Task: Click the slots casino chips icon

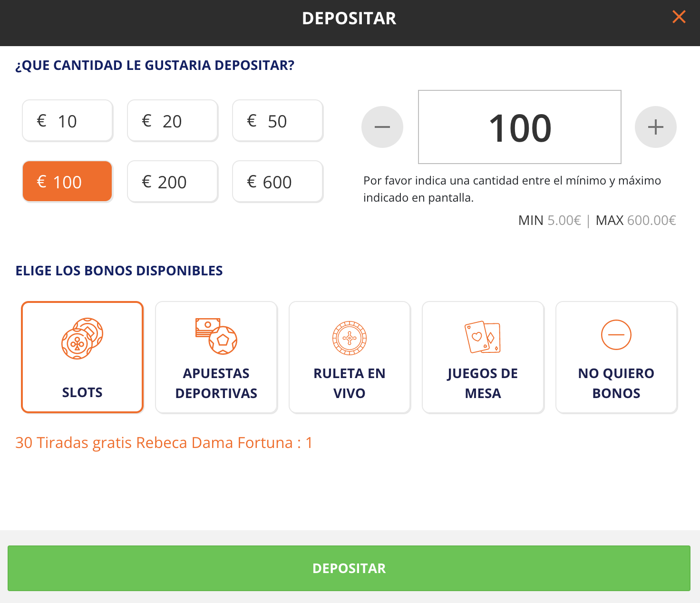Action: coord(82,338)
